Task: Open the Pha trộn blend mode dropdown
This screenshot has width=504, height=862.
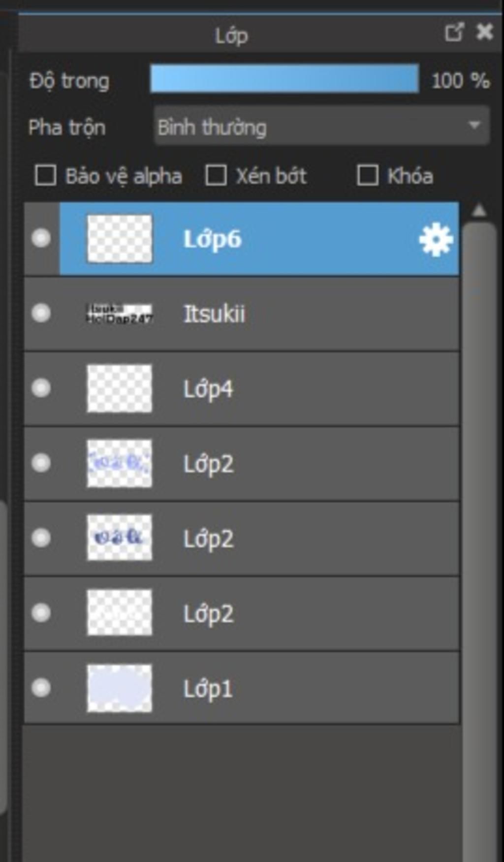Action: pos(322,126)
